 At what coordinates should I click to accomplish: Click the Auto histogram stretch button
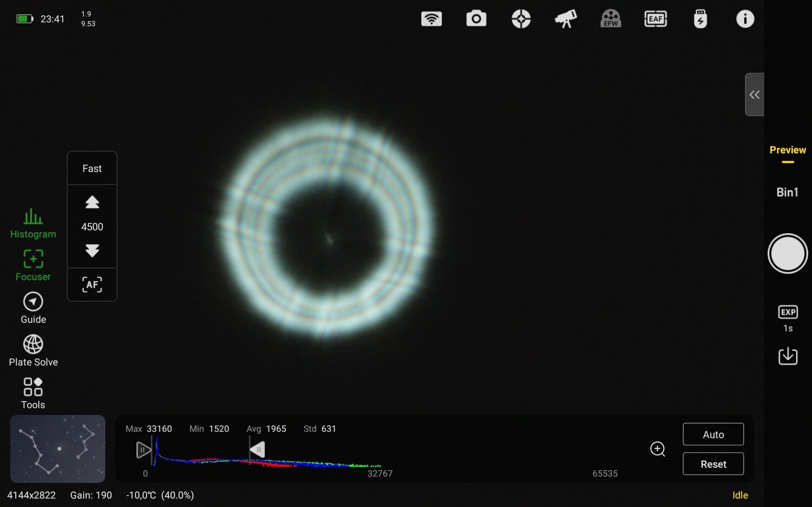(x=713, y=434)
